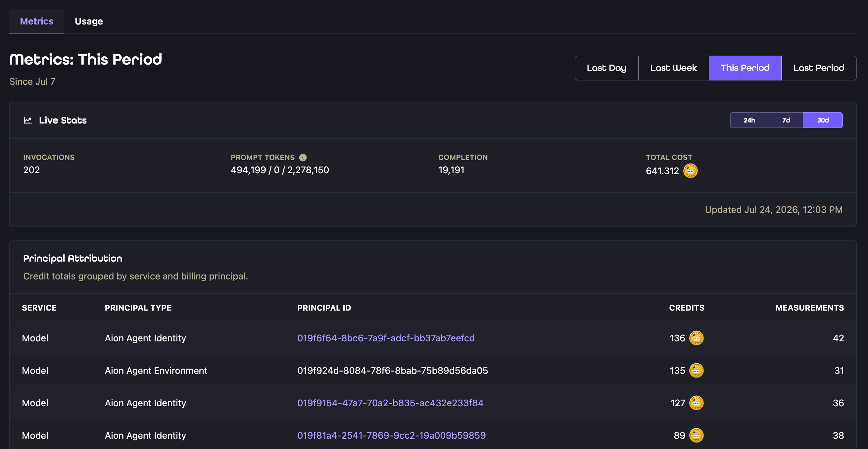The image size is (868, 449).
Task: Switch to the Metrics tab
Action: tap(36, 21)
